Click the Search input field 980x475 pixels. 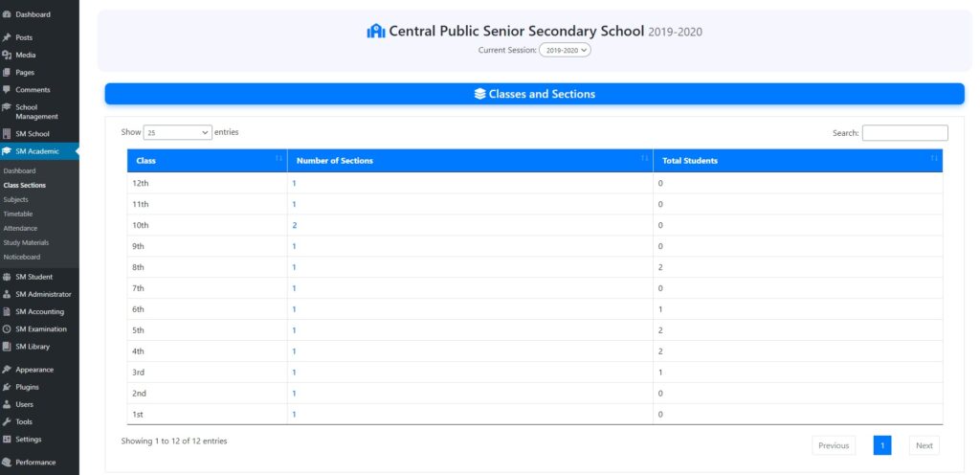[904, 133]
